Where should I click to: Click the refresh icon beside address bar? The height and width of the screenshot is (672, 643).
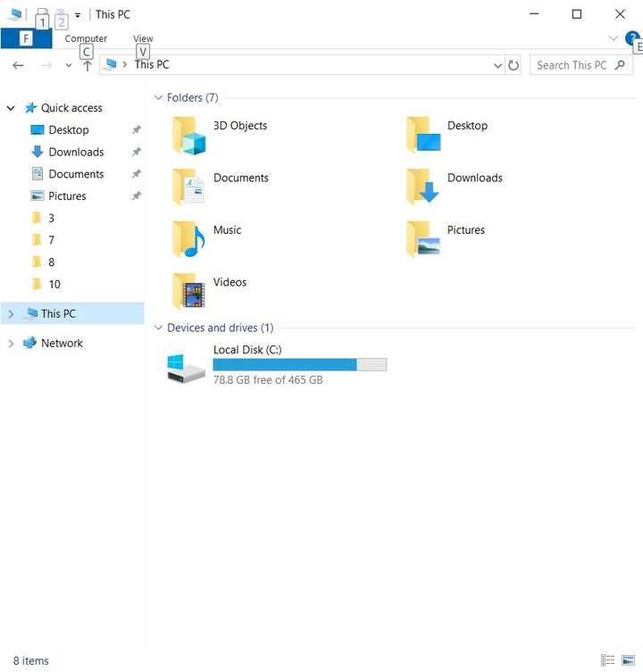(513, 65)
